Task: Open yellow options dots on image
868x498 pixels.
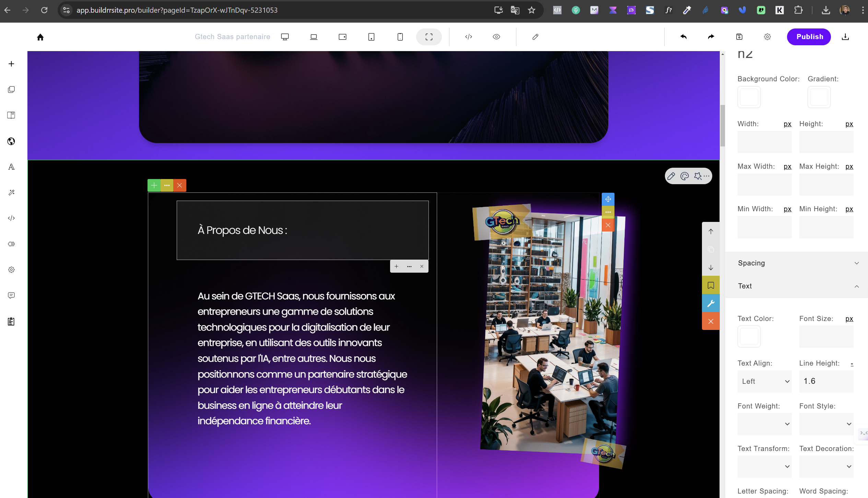Action: (x=608, y=212)
